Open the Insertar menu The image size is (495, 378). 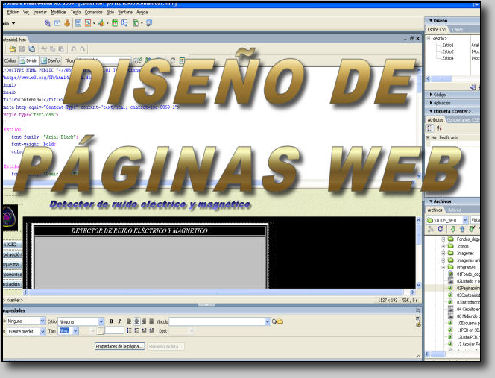[40, 12]
